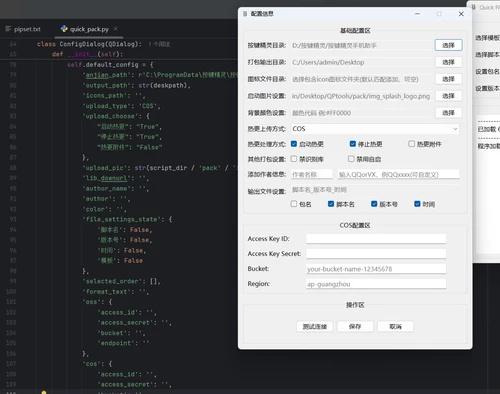Click the 'selected_order': [] code line
This screenshot has width=500, height=394.
click(122, 281)
